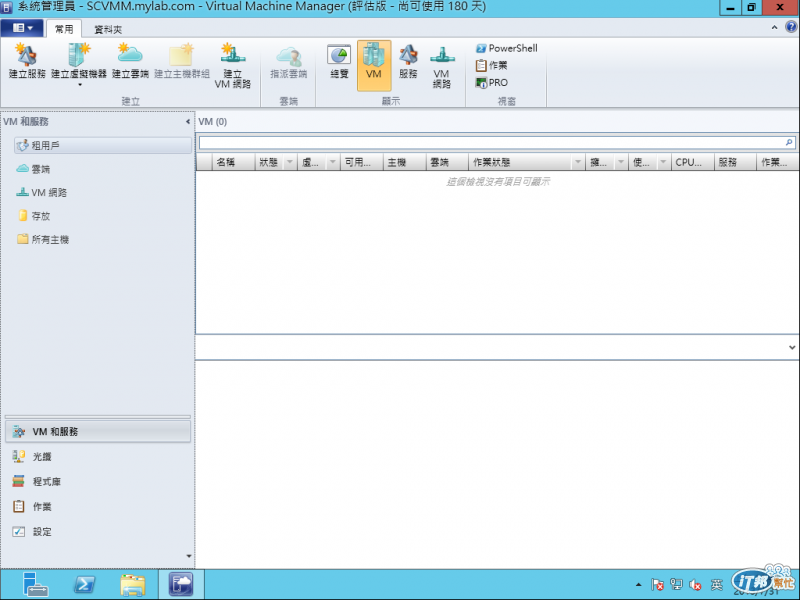This screenshot has width=800, height=600.
Task: Select 租用戶 in the navigation tree
Action: pos(103,145)
